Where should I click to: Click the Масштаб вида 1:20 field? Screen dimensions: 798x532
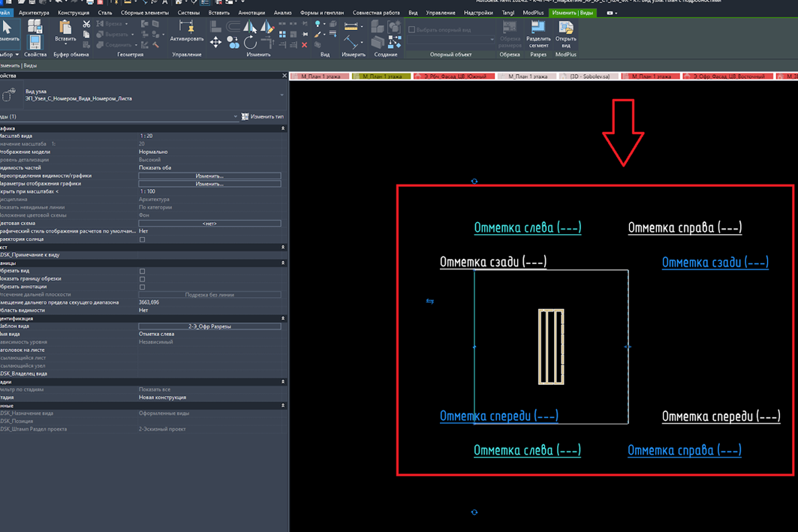[209, 137]
